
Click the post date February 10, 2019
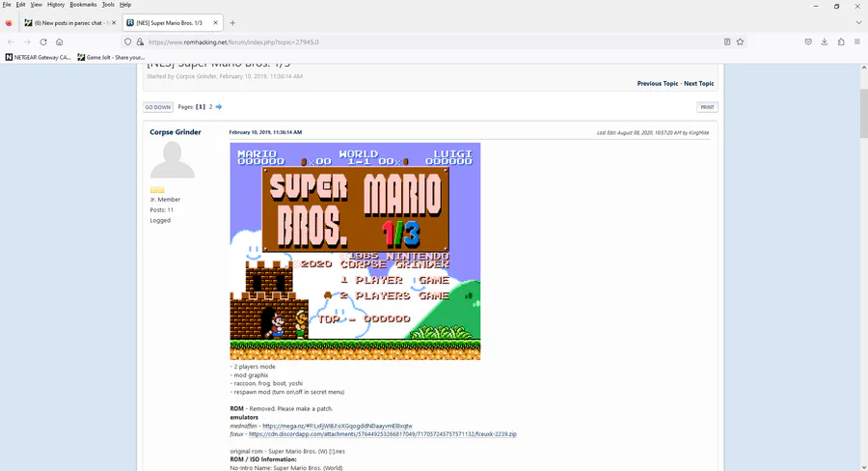coord(265,132)
